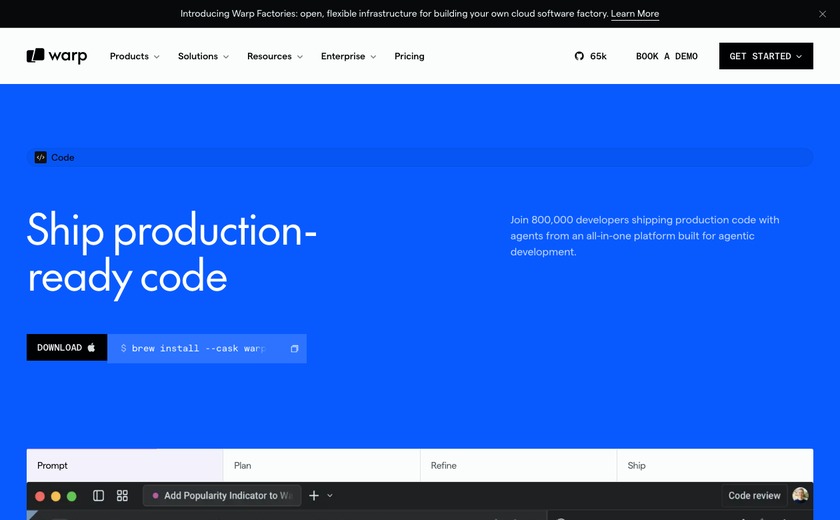This screenshot has height=520, width=840.
Task: Click the Code review button
Action: pyautogui.click(x=754, y=496)
